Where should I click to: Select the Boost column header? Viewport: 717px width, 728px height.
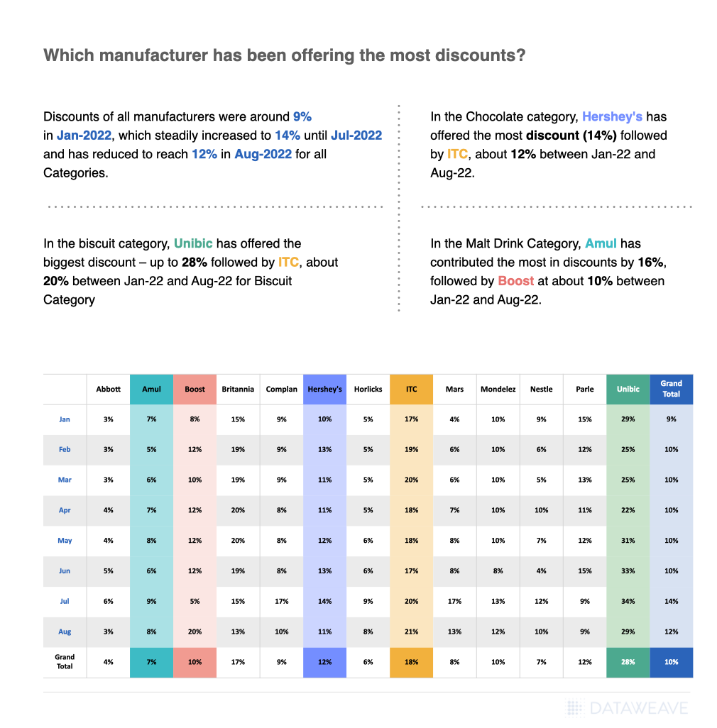pyautogui.click(x=195, y=389)
